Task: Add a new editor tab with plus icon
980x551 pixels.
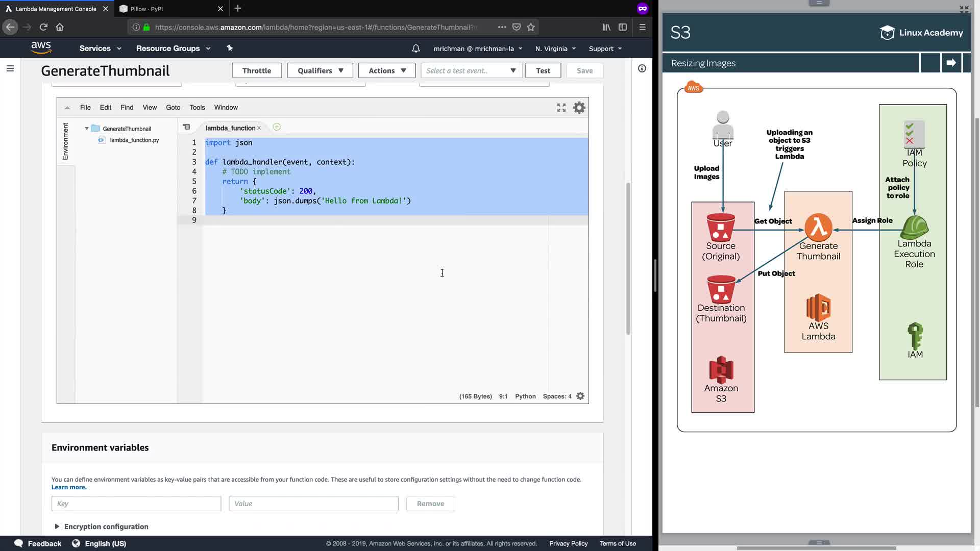Action: [277, 127]
